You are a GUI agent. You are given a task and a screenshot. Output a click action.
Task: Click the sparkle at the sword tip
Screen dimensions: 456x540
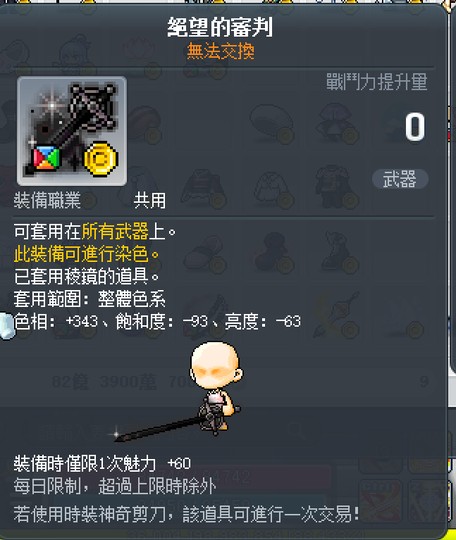(x=116, y=434)
